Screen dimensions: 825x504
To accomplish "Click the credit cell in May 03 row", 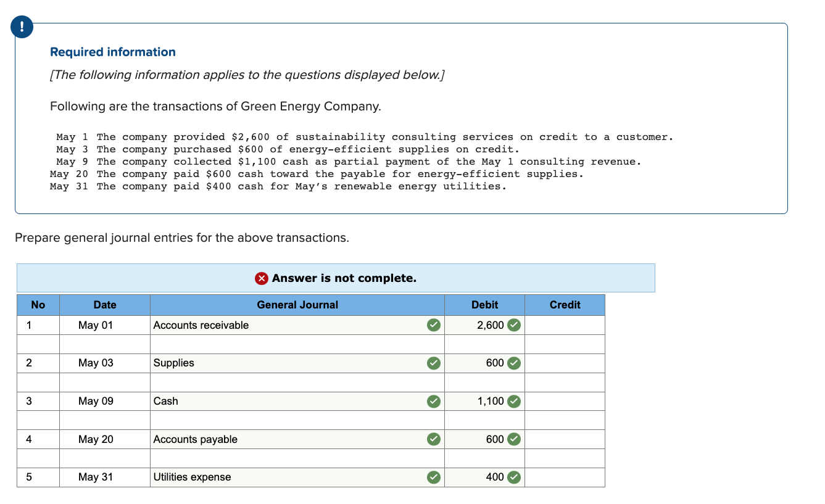I will pyautogui.click(x=565, y=363).
